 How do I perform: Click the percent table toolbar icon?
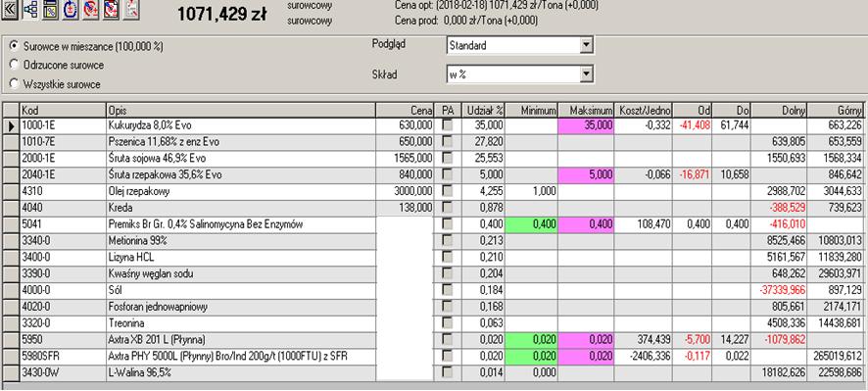click(50, 10)
